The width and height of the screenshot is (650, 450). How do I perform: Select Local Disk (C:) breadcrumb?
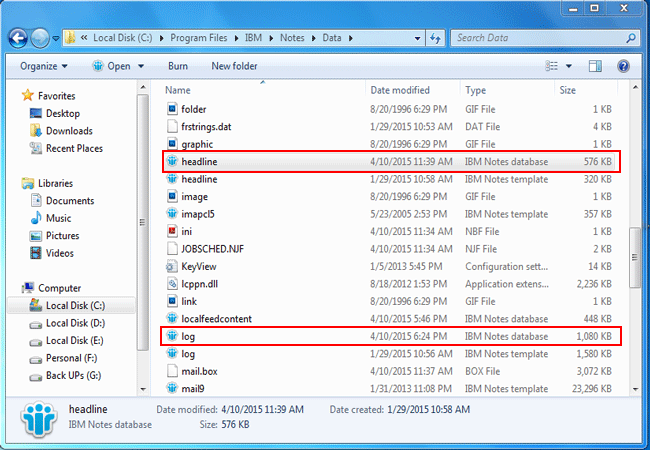[x=123, y=38]
